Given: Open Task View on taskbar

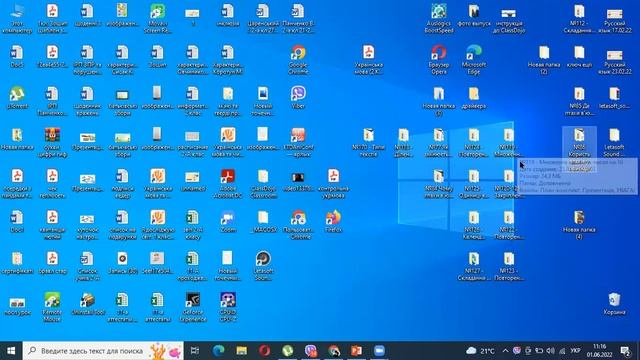Looking at the screenshot, I should (x=195, y=351).
